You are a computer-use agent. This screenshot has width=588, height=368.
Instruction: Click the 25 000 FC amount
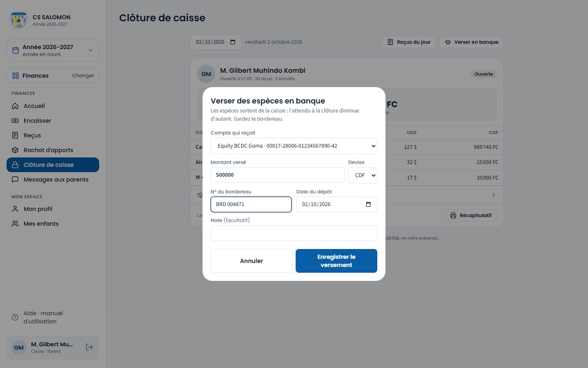[x=488, y=162]
